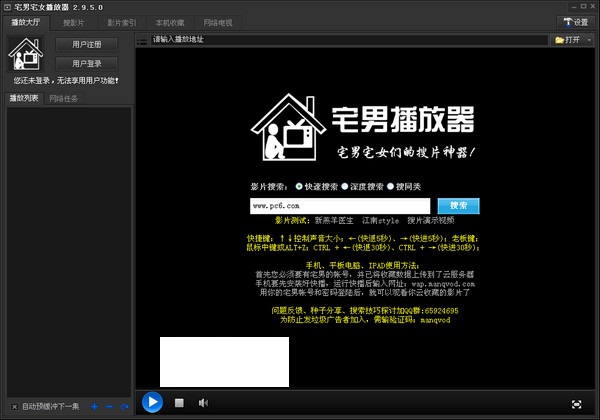This screenshot has height=420, width=600.
Task: Open the 影片索引 tab
Action: tap(122, 23)
